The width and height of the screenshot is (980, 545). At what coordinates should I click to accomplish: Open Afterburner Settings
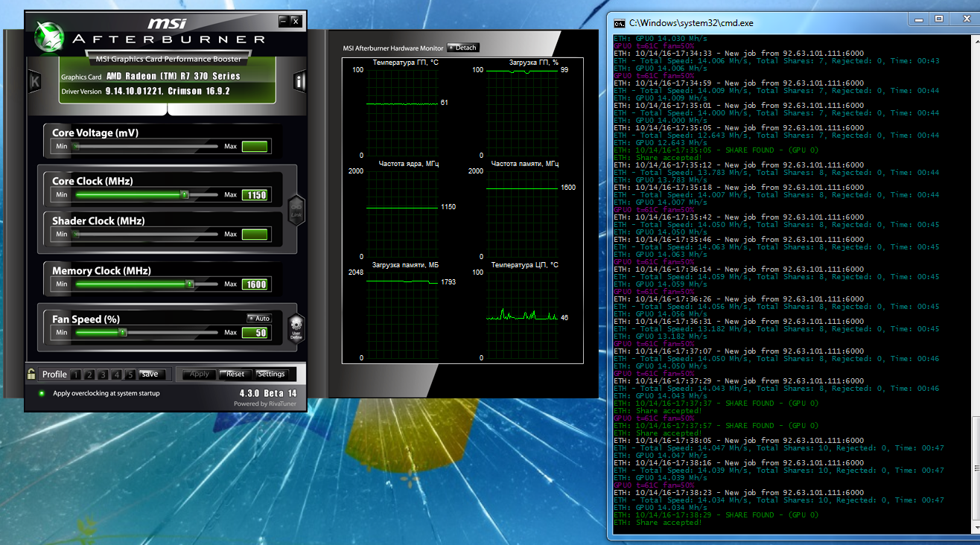coord(271,374)
